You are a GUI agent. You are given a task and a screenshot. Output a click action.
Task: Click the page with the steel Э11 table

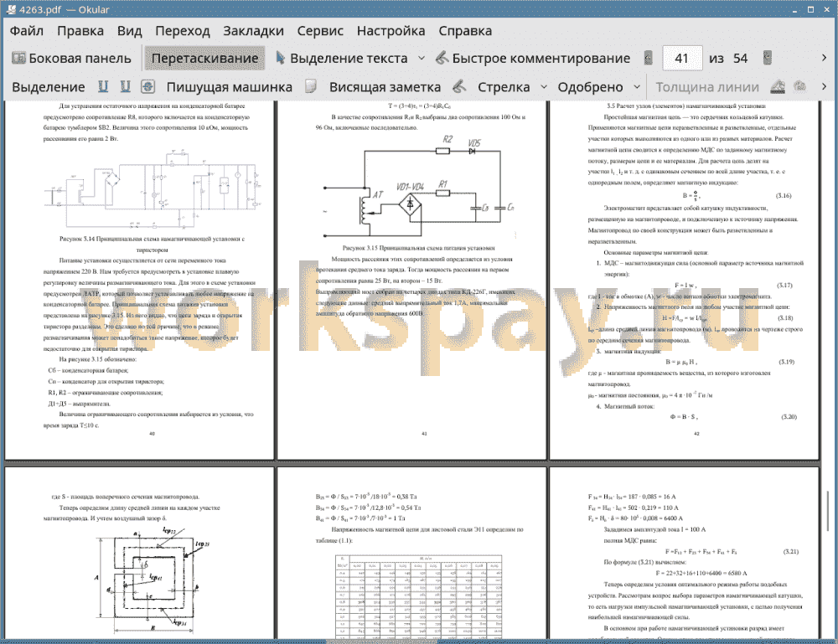coord(411,554)
